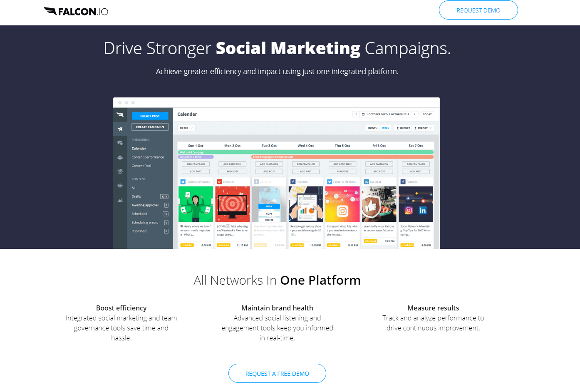
Task: Open the bar chart analytics sidebar icon
Action: click(x=120, y=200)
